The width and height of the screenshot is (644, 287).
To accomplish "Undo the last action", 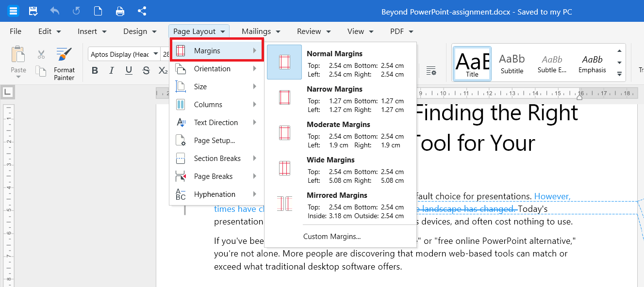I will pyautogui.click(x=54, y=11).
